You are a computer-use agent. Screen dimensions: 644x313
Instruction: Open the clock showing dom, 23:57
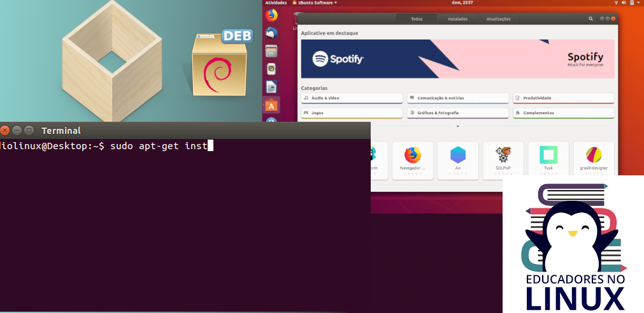click(x=462, y=3)
